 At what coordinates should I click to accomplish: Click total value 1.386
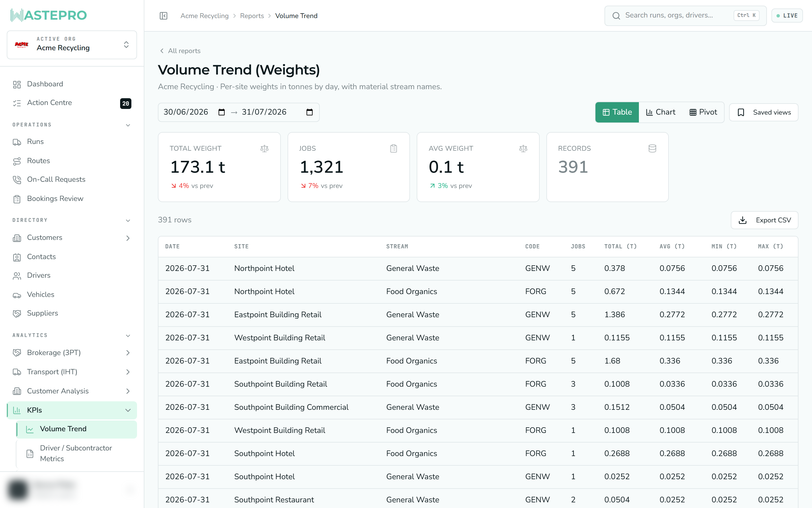[x=614, y=314]
